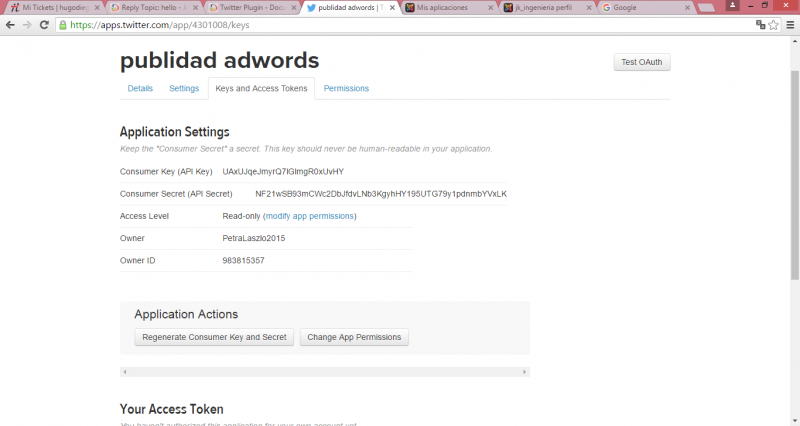
Task: Open the Permissions tab
Action: 346,88
